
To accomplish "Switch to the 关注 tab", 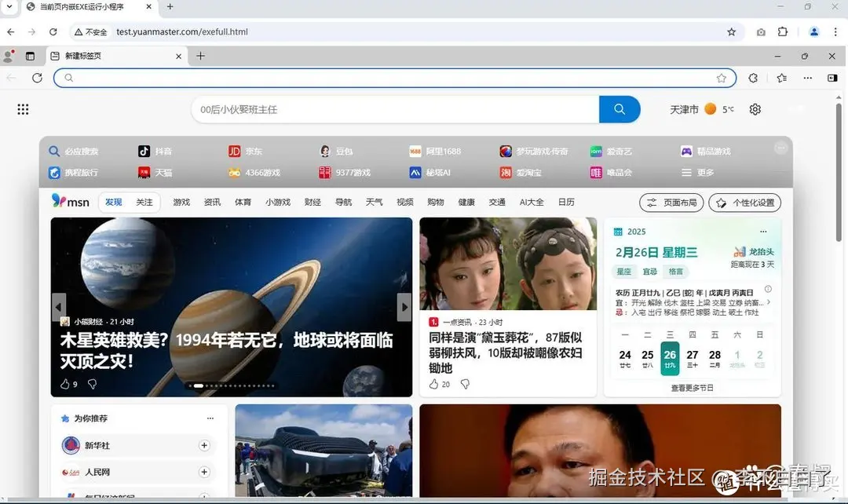I will 143,202.
